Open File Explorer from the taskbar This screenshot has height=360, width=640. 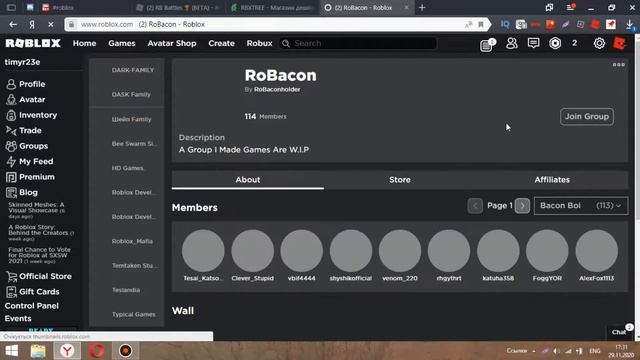point(38,351)
